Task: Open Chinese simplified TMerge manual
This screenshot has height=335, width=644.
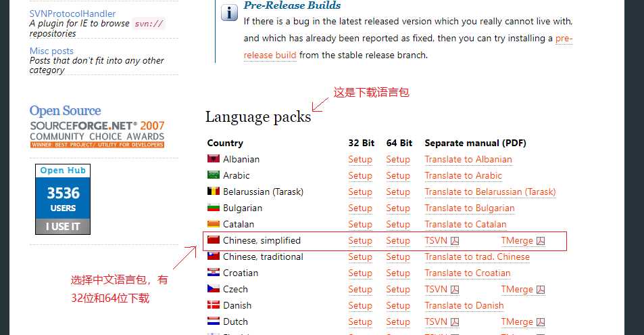Action: [x=517, y=241]
